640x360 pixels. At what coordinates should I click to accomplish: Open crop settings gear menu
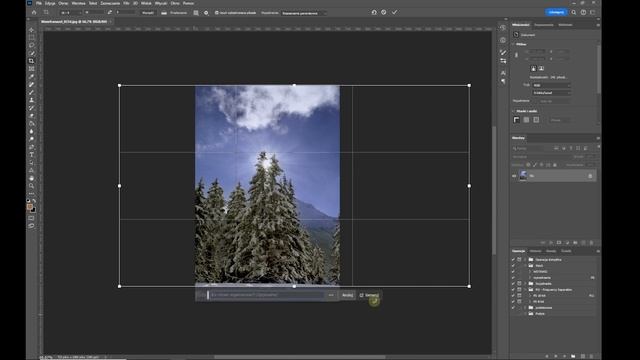(x=206, y=13)
